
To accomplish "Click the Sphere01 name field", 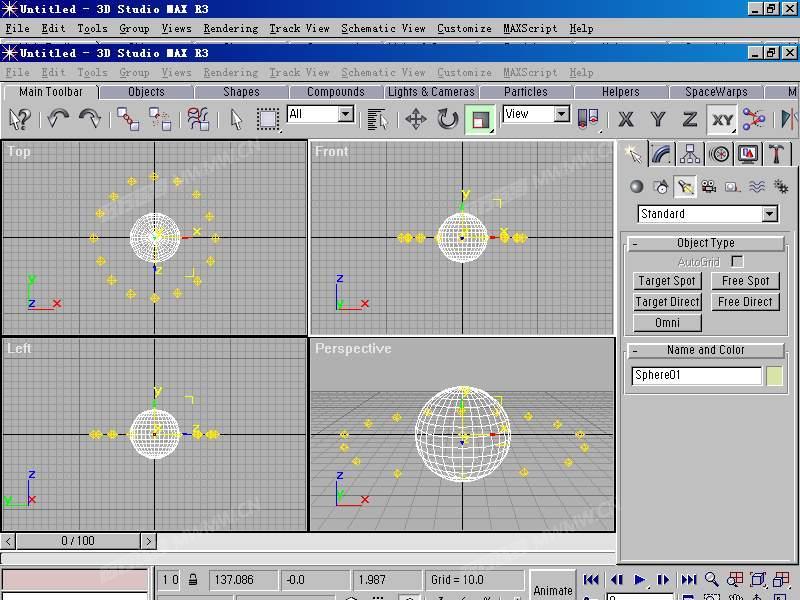I will [x=696, y=376].
